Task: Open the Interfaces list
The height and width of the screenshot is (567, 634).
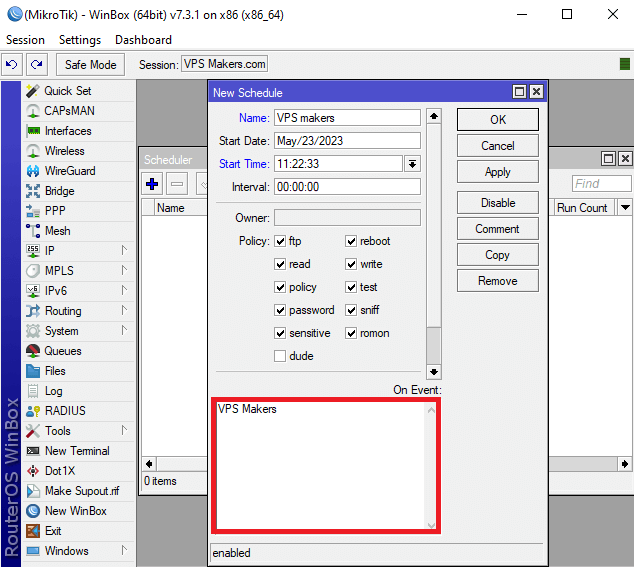Action: (x=79, y=131)
